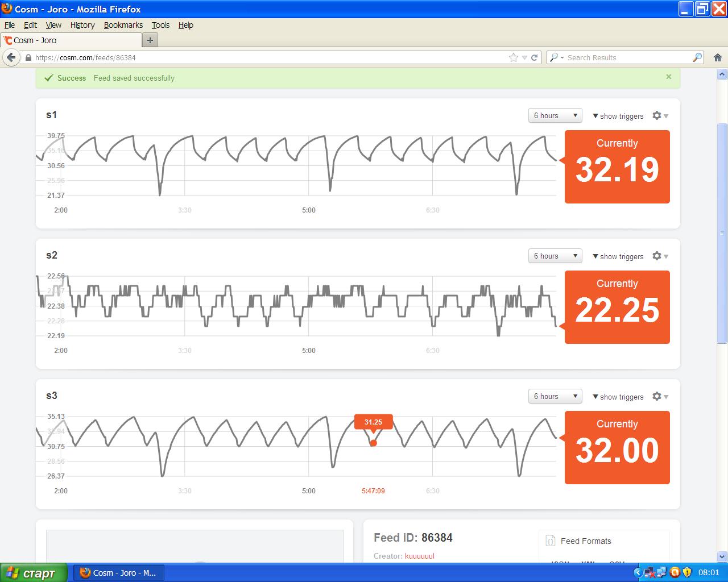Bookmark this page with the star icon
Image resolution: width=728 pixels, height=582 pixels.
coord(514,57)
